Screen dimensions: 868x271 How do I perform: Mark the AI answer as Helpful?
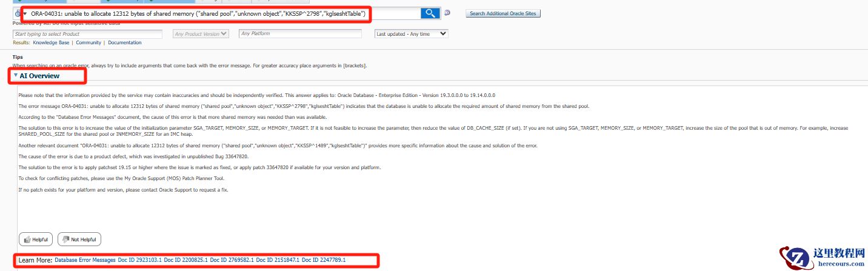click(36, 239)
